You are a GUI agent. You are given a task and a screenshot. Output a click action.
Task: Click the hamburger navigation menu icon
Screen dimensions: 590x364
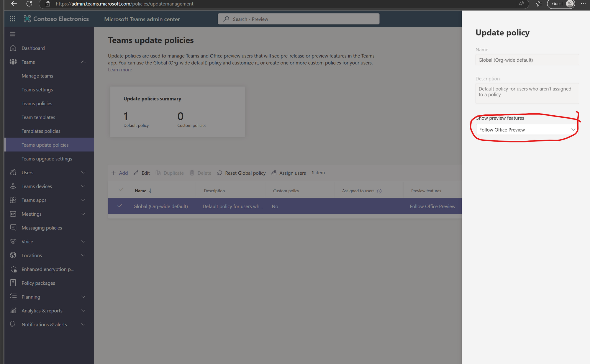click(x=12, y=34)
